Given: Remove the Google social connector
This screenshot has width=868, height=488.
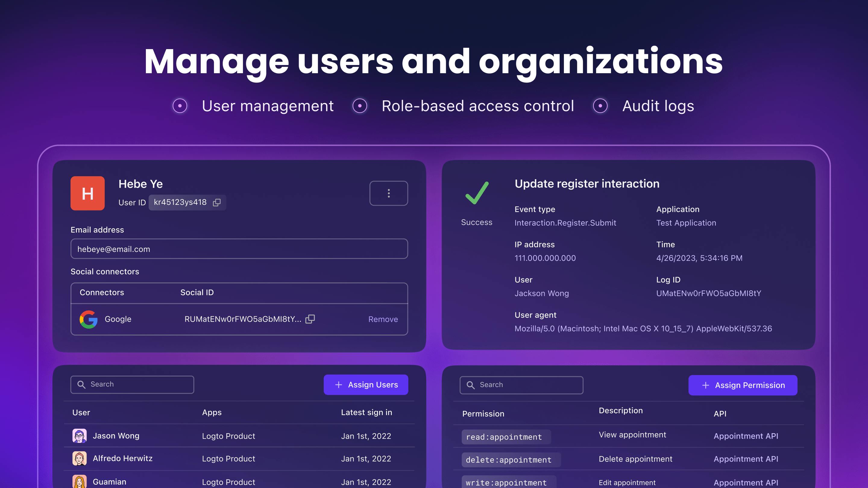Looking at the screenshot, I should (x=383, y=319).
